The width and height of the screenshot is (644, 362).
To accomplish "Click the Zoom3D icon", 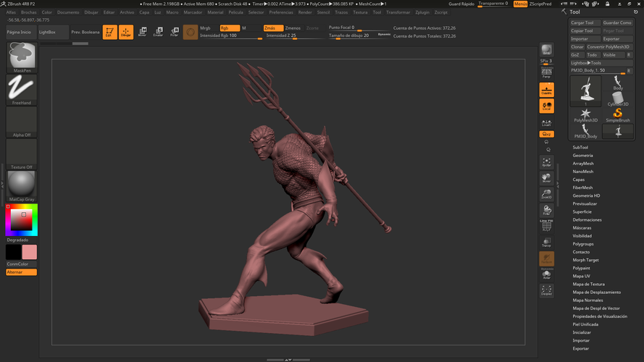I will (x=547, y=194).
